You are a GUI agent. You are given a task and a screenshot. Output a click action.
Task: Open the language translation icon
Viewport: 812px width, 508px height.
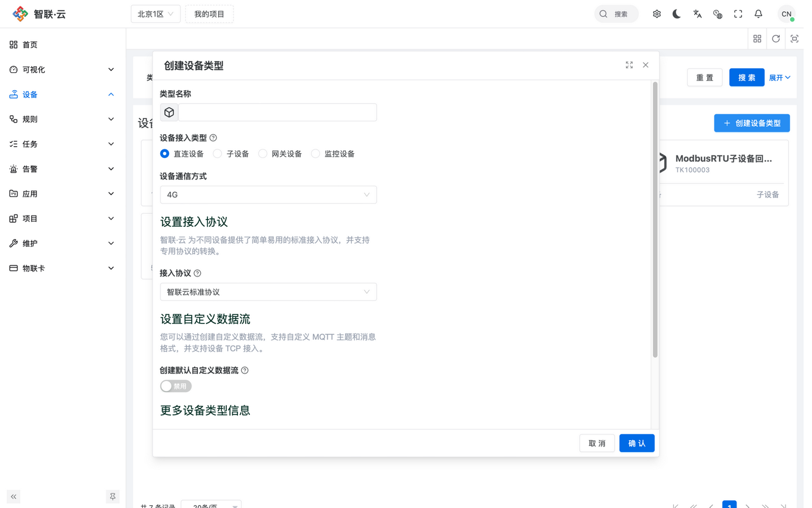(698, 14)
